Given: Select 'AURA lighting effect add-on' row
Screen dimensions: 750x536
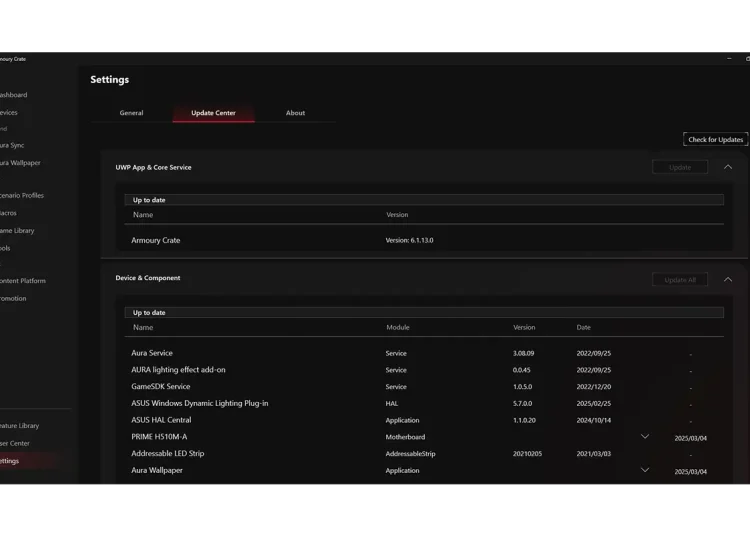Looking at the screenshot, I should (424, 370).
